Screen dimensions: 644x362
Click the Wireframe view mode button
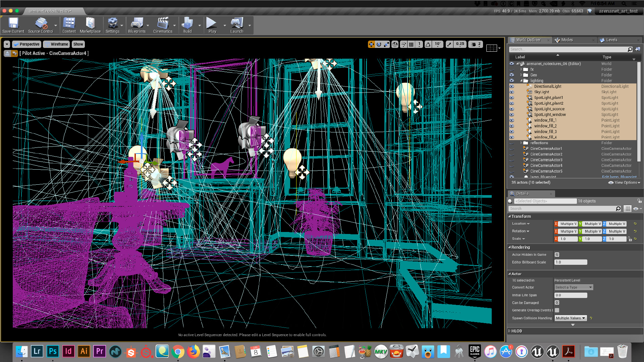[56, 44]
